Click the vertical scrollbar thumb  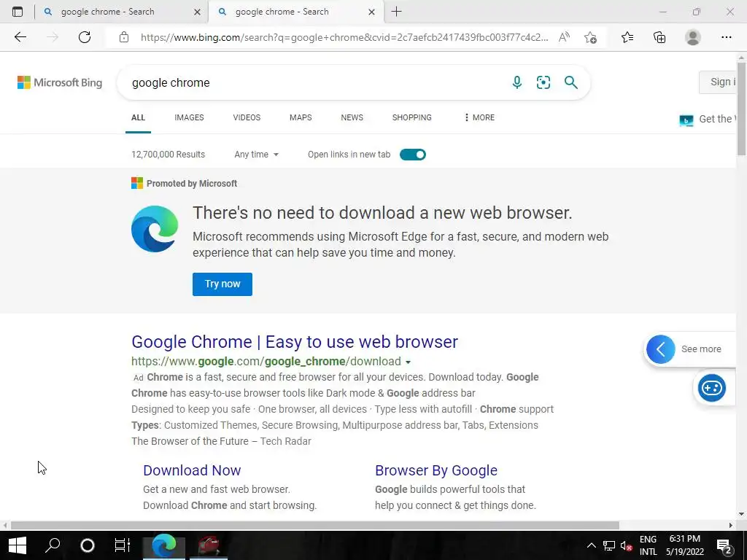741,108
